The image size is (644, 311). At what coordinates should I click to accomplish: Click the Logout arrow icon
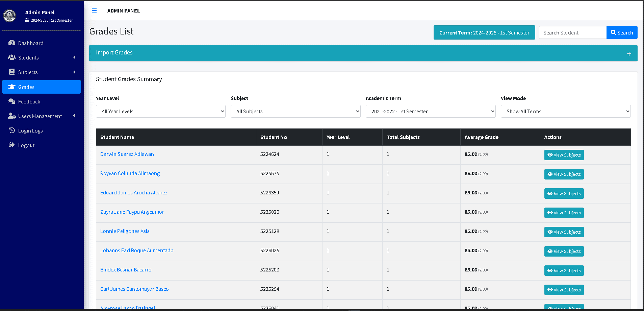(x=12, y=145)
